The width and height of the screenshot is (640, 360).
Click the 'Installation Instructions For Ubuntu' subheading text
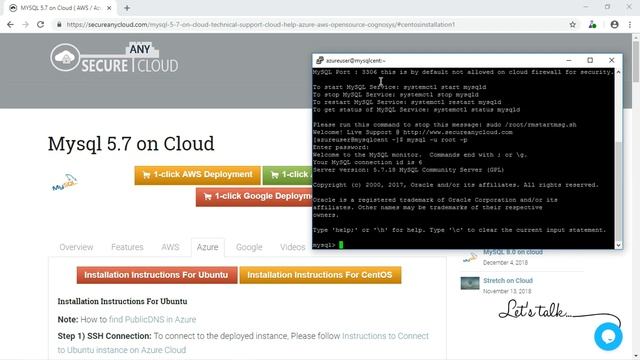click(122, 301)
